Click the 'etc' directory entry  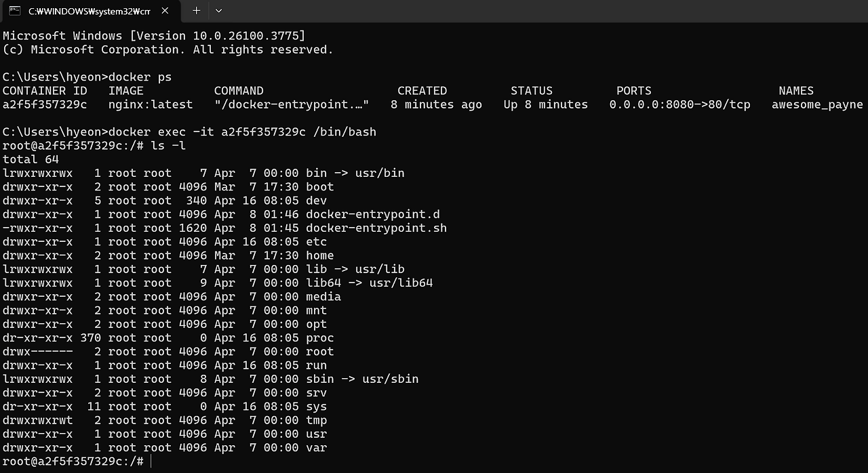click(317, 242)
